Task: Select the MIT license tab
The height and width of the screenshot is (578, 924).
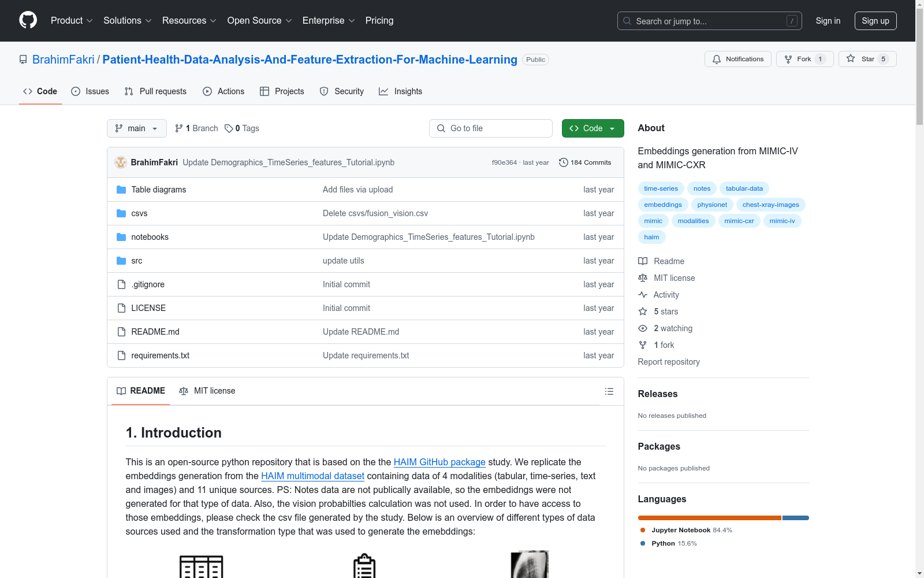Action: point(207,391)
